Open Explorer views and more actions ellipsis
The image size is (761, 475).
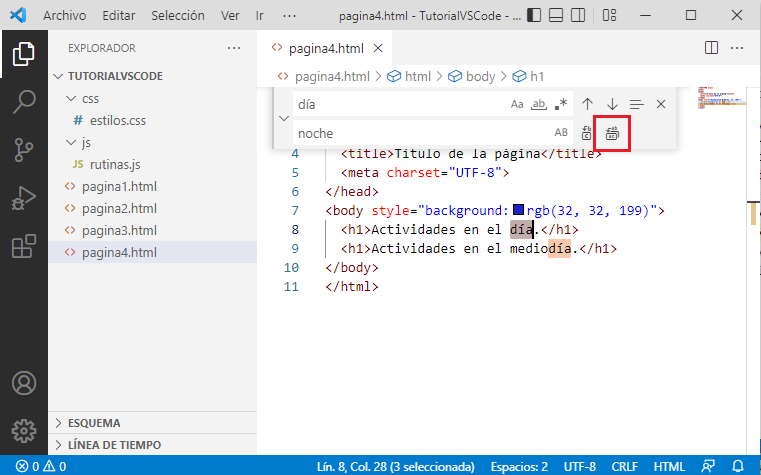pyautogui.click(x=233, y=48)
